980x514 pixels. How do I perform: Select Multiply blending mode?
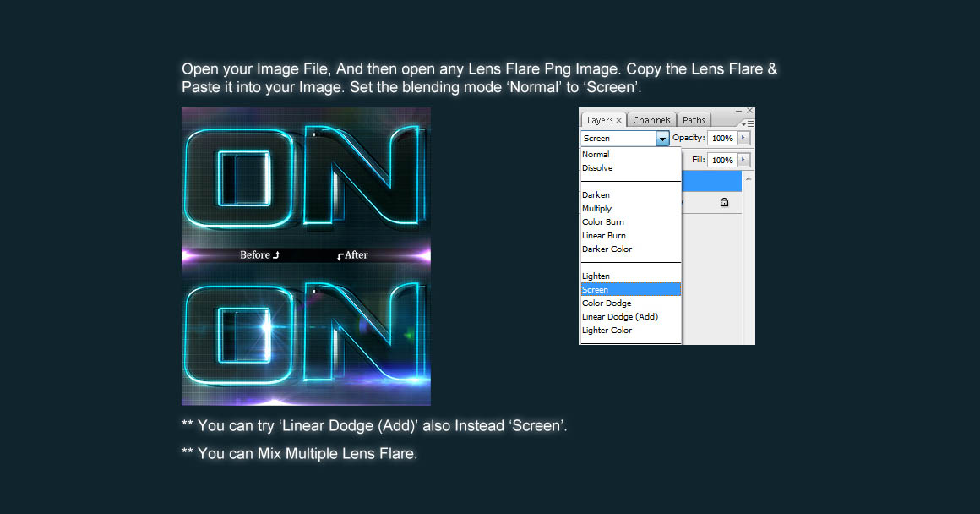[x=596, y=209]
